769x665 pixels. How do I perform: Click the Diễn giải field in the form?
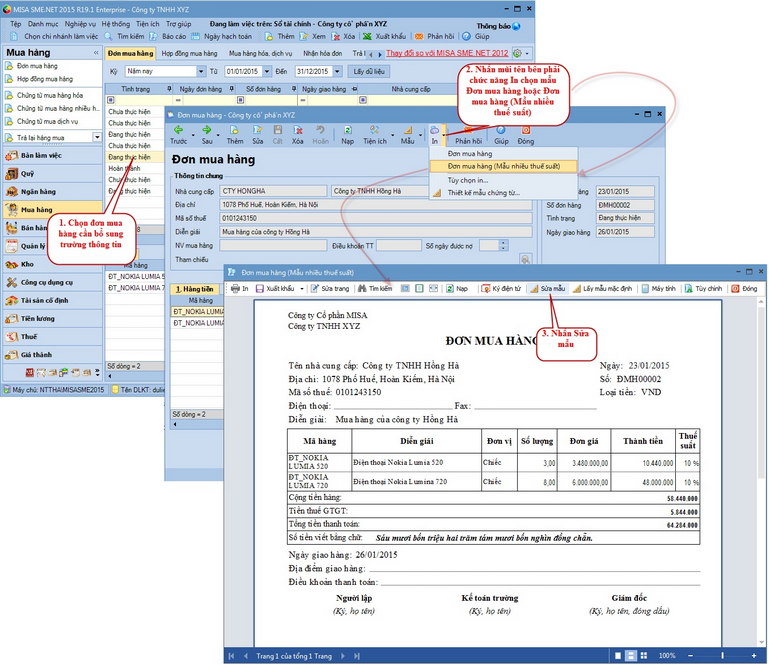376,232
